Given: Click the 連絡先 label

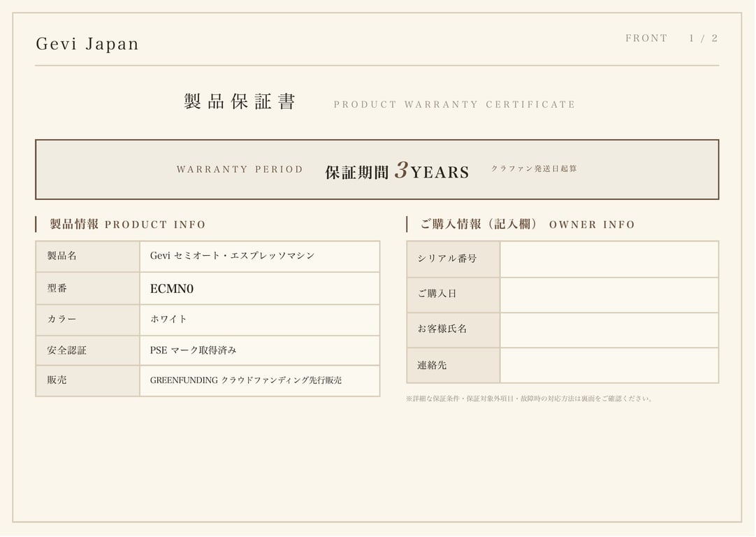Looking at the screenshot, I should tap(432, 365).
